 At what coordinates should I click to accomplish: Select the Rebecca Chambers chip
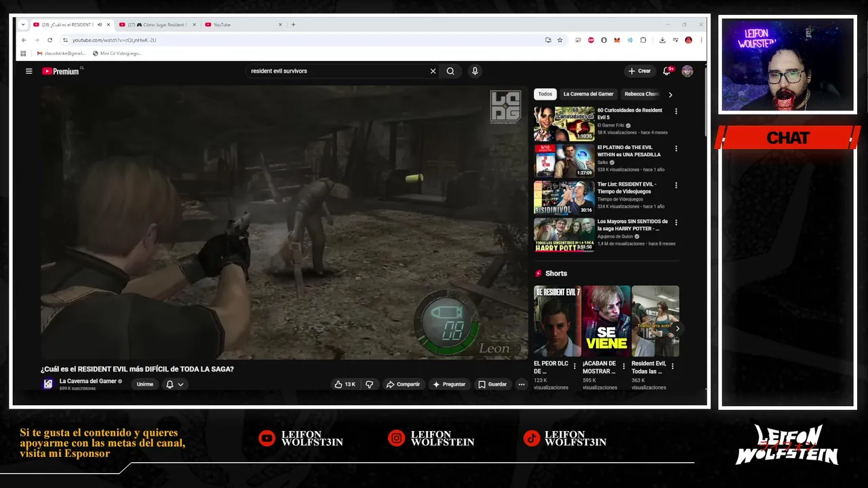[641, 94]
